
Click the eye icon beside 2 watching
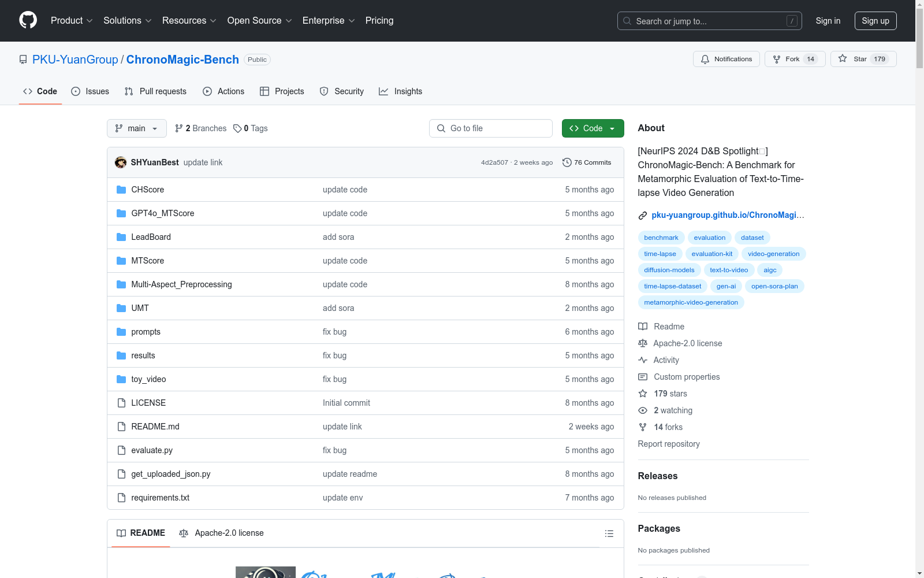coord(643,410)
